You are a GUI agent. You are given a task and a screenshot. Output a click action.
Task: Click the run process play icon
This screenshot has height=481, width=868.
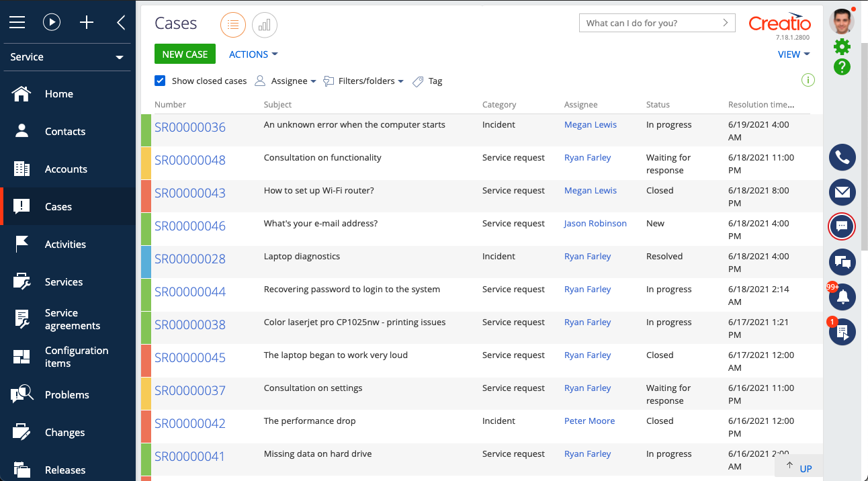[52, 22]
